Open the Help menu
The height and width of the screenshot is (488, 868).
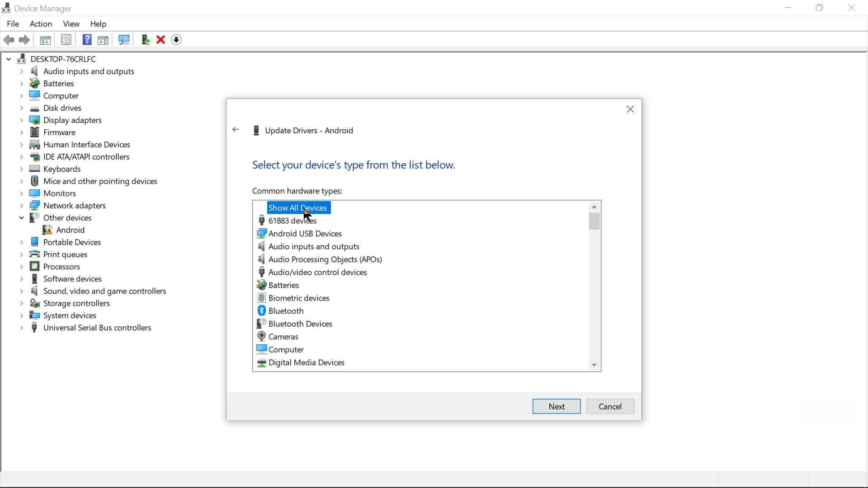[98, 24]
